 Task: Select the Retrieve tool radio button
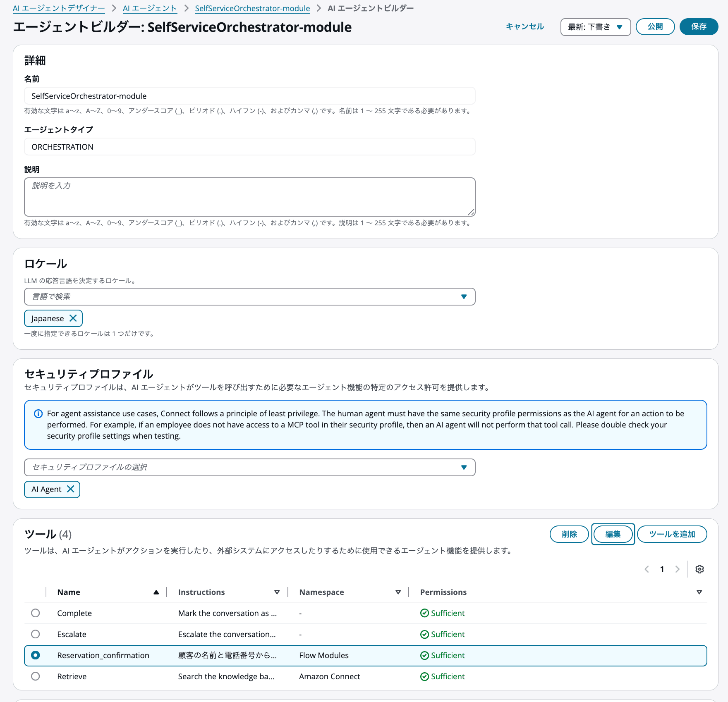tap(36, 676)
